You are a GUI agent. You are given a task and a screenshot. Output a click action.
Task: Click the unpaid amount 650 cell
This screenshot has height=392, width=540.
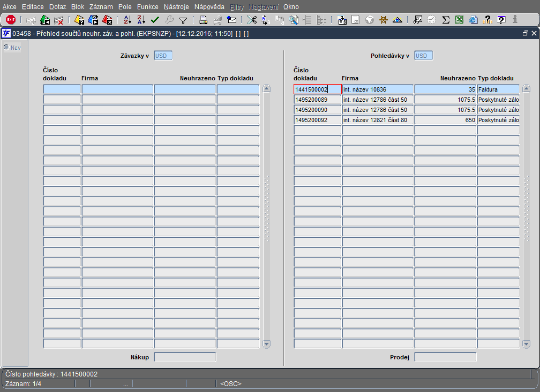(x=445, y=120)
